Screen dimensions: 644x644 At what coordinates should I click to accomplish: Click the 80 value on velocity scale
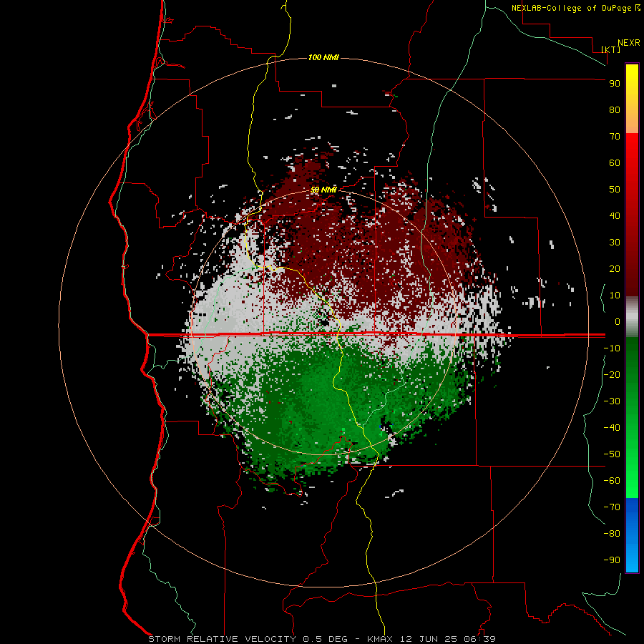(x=615, y=109)
